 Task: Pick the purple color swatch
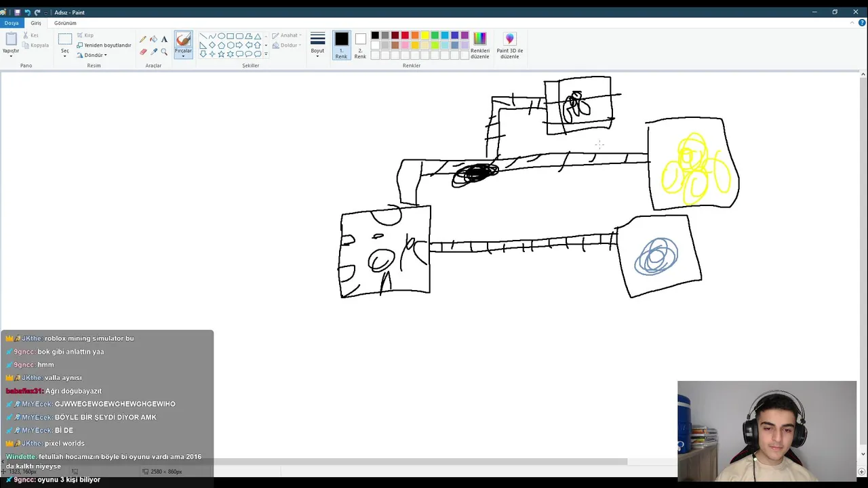(x=465, y=35)
